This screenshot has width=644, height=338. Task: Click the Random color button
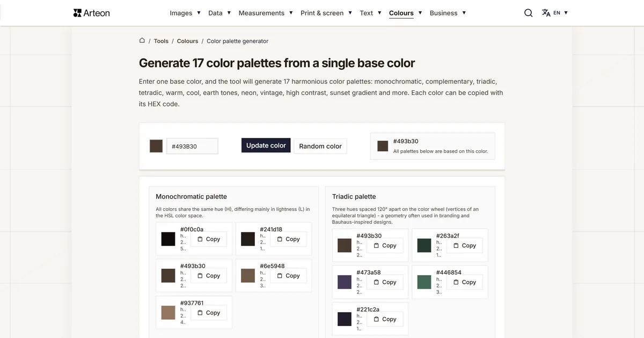[320, 146]
